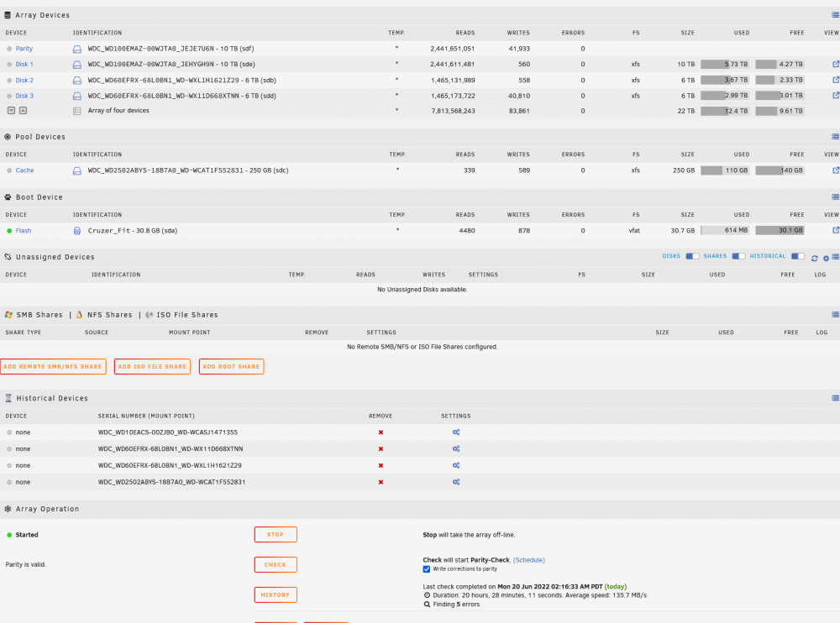Toggle Unassigned Devices section list icon
This screenshot has width=840, height=623.
point(835,257)
